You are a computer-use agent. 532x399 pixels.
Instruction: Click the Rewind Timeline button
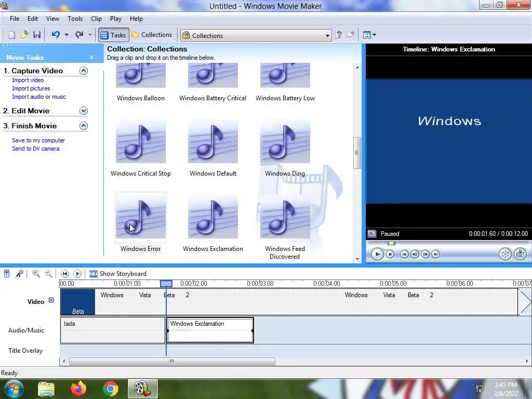coord(65,273)
